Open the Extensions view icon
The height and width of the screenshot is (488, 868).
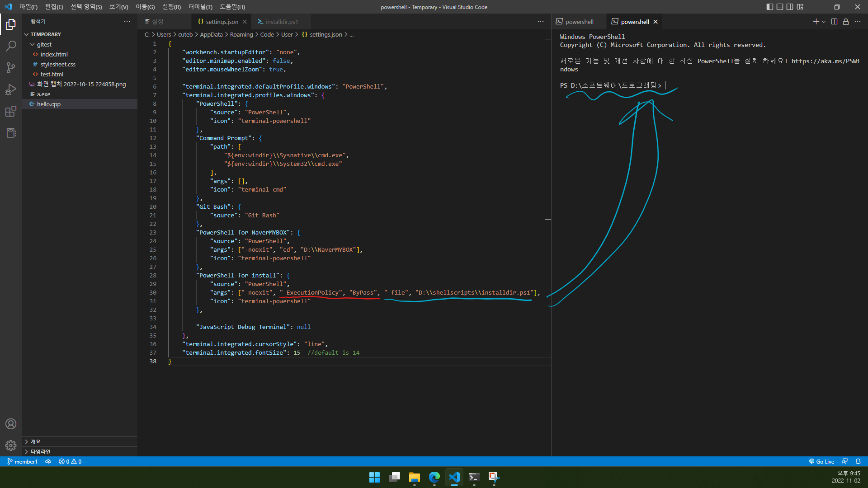click(11, 111)
